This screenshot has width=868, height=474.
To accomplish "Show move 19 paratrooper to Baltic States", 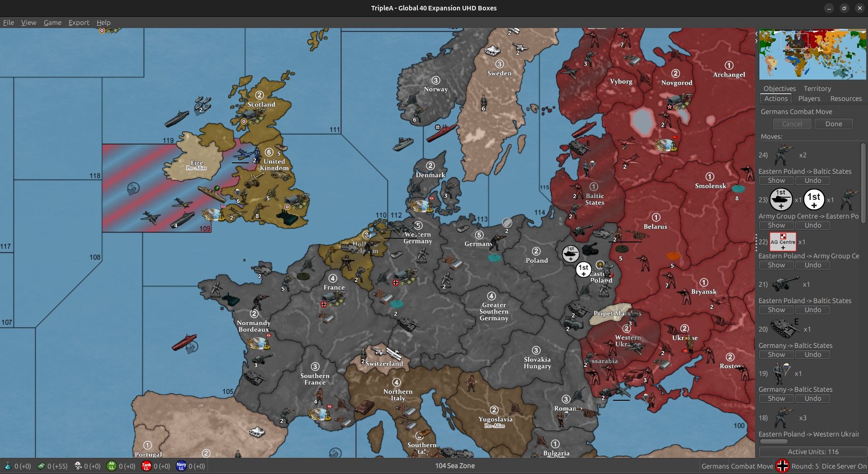I will (776, 398).
